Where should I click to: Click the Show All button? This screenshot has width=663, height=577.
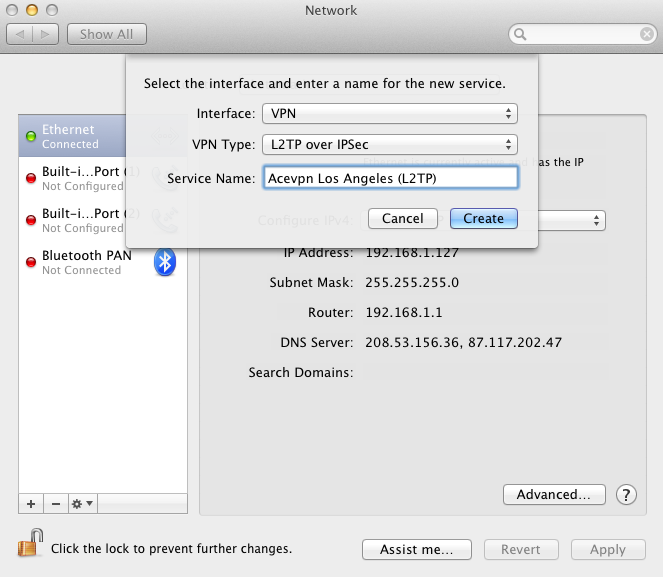coord(107,34)
